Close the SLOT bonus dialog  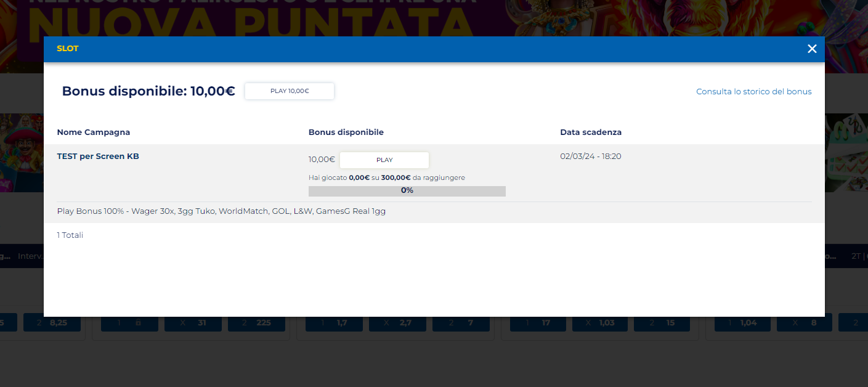coord(812,49)
